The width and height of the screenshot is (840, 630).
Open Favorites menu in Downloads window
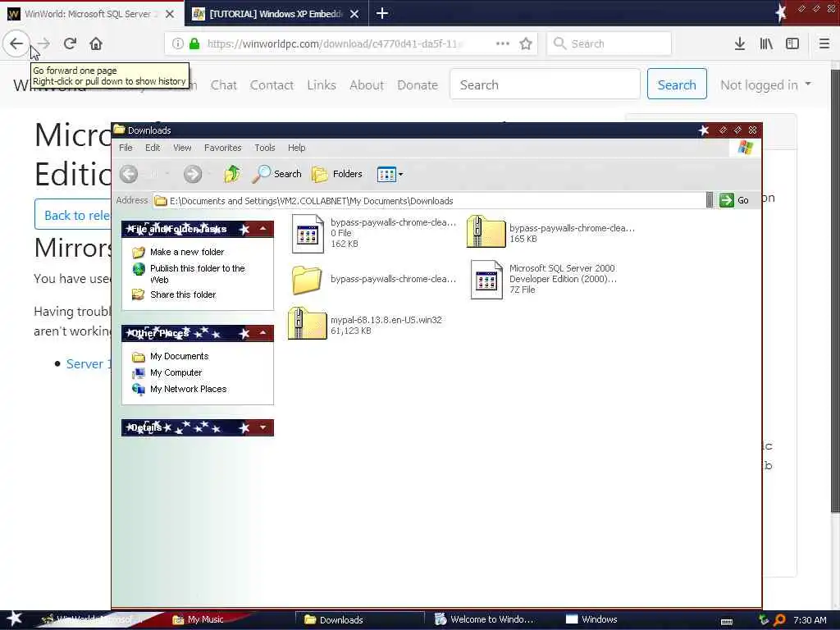223,148
